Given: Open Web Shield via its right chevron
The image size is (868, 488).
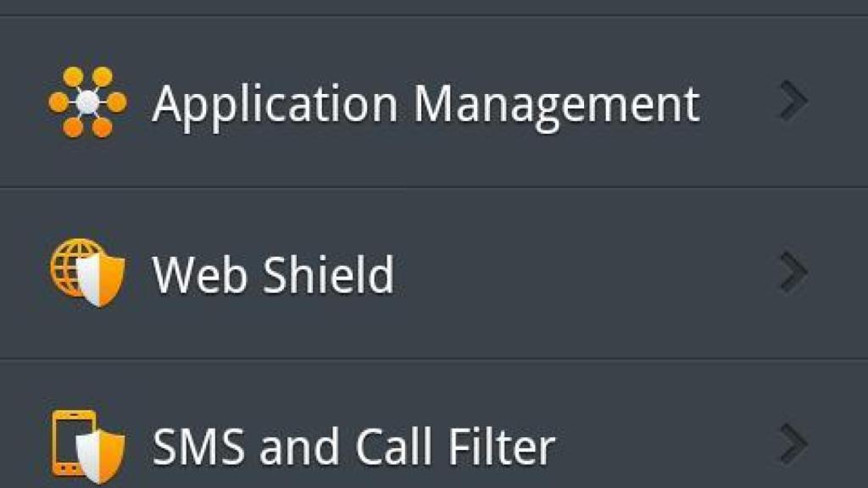Looking at the screenshot, I should click(792, 274).
